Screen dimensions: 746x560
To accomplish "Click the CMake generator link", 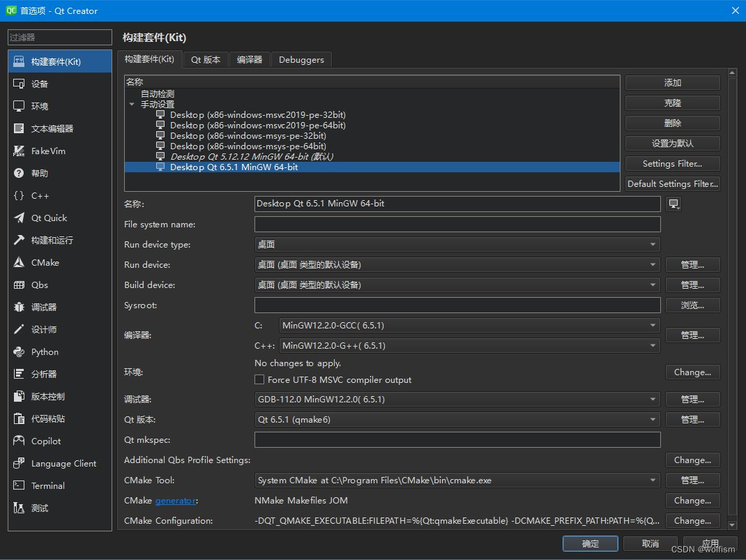I will tap(175, 501).
